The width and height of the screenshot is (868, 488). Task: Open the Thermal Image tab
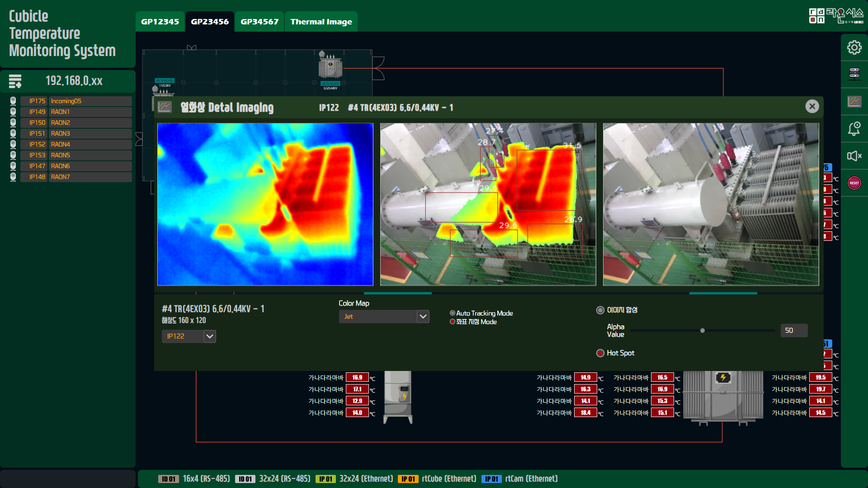321,22
